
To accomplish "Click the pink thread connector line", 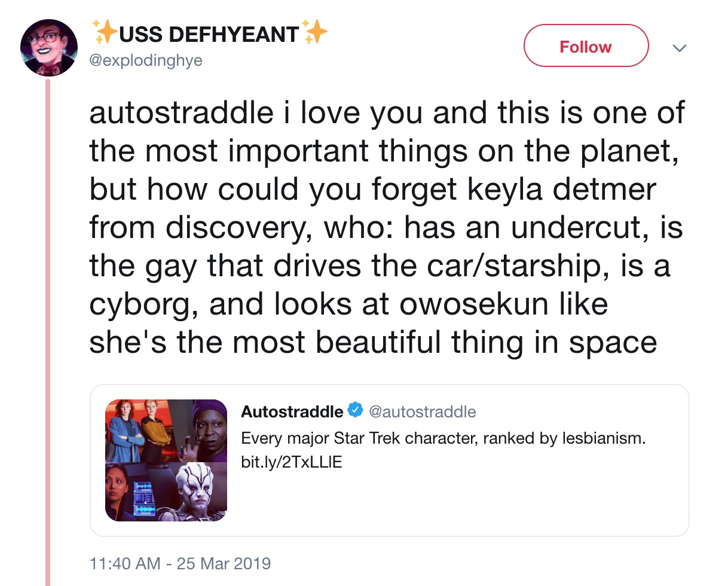I will pyautogui.click(x=49, y=332).
